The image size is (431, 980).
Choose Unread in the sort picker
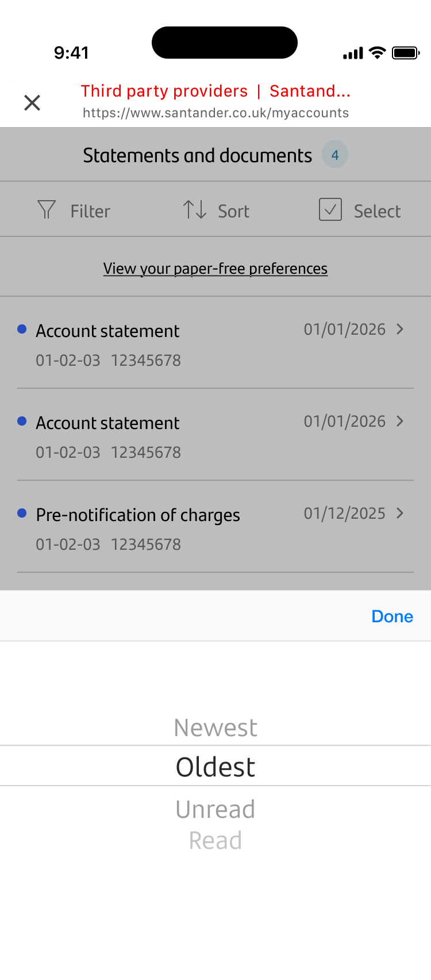[215, 810]
